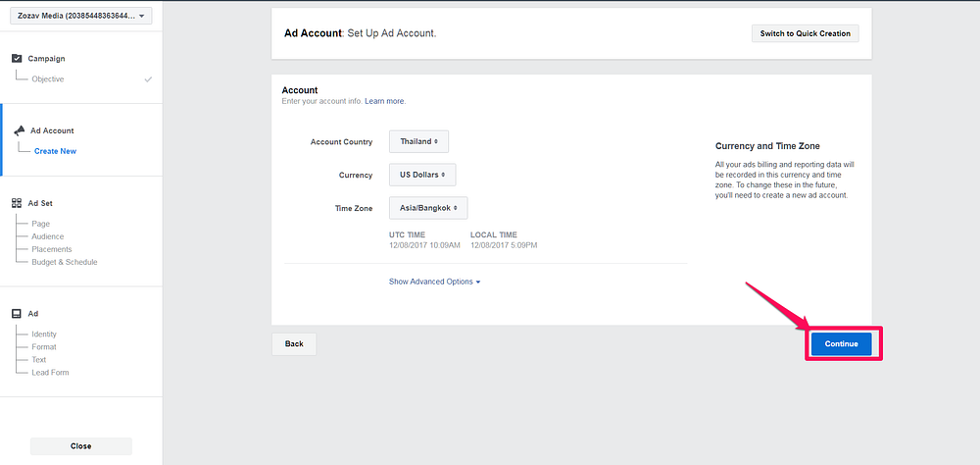Click the Currency field label
The width and height of the screenshot is (980, 465).
[x=356, y=176]
